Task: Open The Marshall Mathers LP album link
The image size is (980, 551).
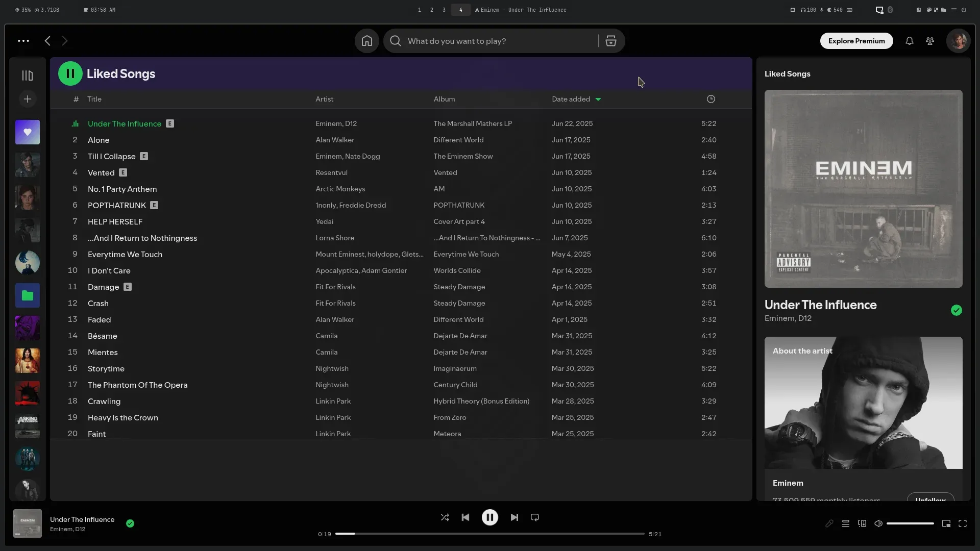Action: coord(473,123)
